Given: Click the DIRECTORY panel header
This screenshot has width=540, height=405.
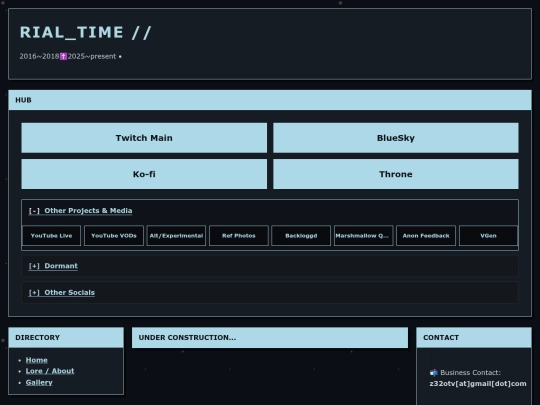Looking at the screenshot, I should [66, 338].
